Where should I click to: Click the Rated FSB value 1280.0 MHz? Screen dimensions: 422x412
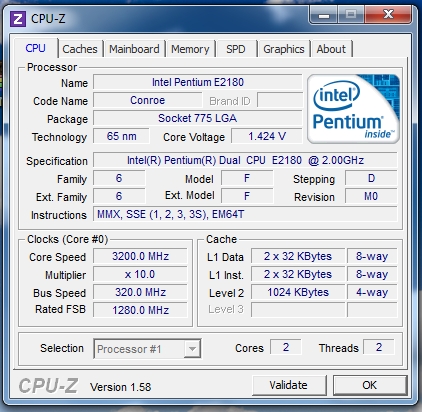[140, 310]
